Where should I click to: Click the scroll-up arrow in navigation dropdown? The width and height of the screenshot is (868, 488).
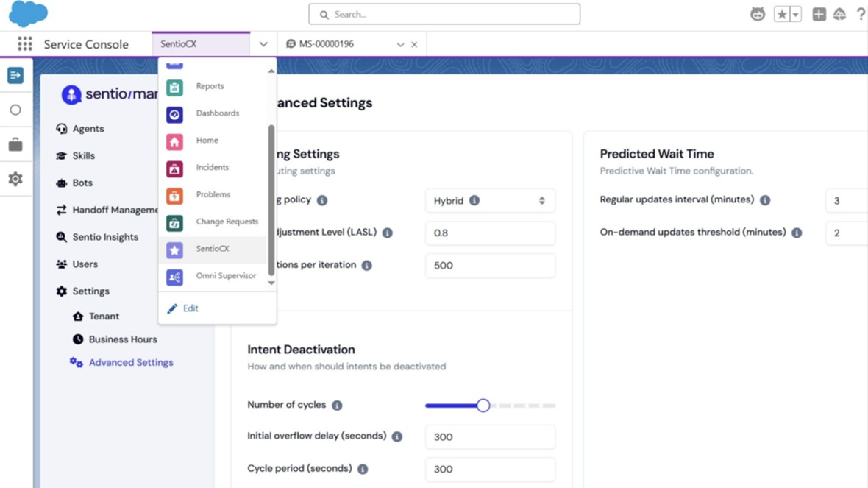pyautogui.click(x=271, y=71)
